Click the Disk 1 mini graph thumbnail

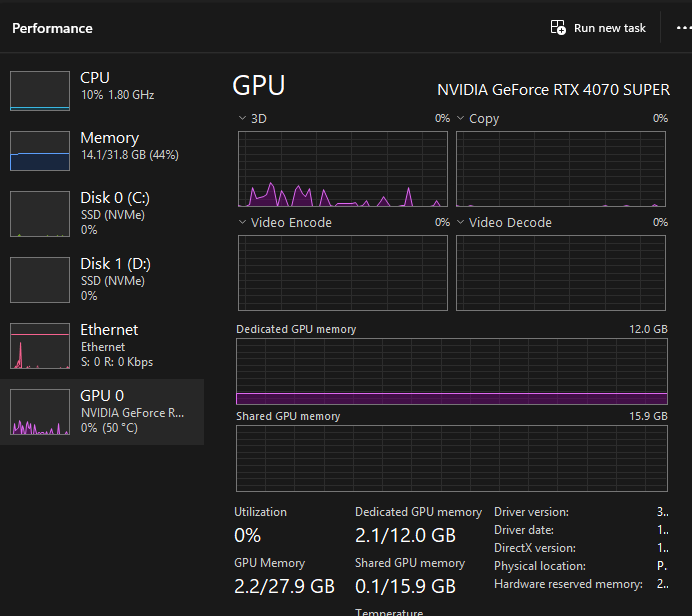tap(40, 280)
